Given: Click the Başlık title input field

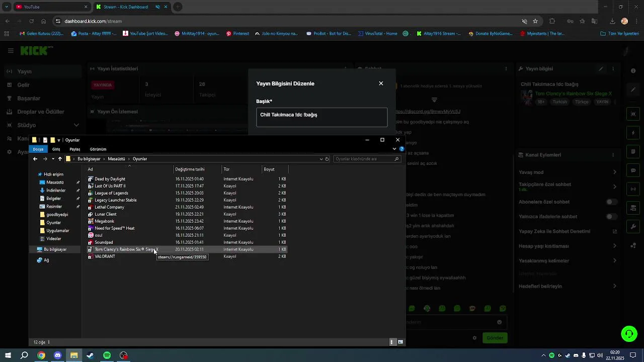Looking at the screenshot, I should (x=322, y=117).
